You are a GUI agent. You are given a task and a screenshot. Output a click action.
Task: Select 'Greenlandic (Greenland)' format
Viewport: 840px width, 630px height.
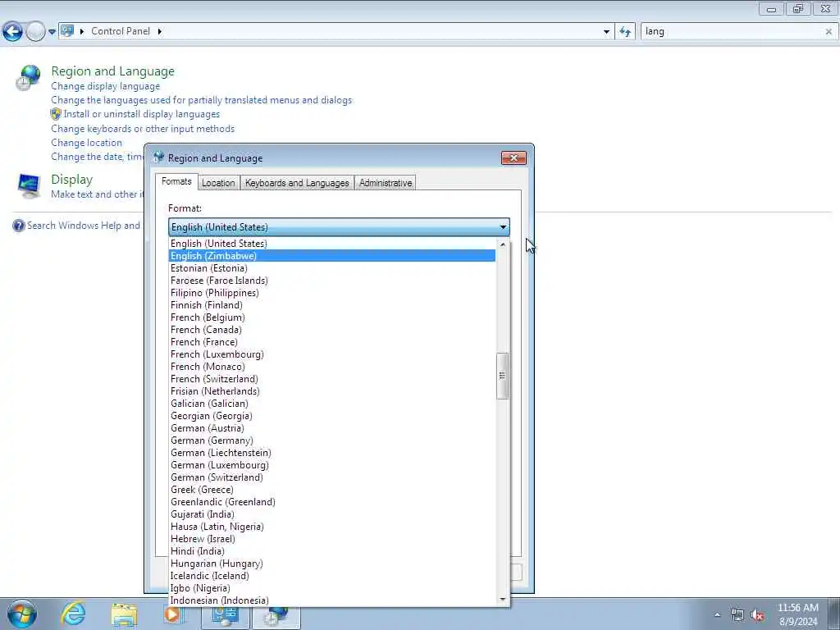click(332, 503)
